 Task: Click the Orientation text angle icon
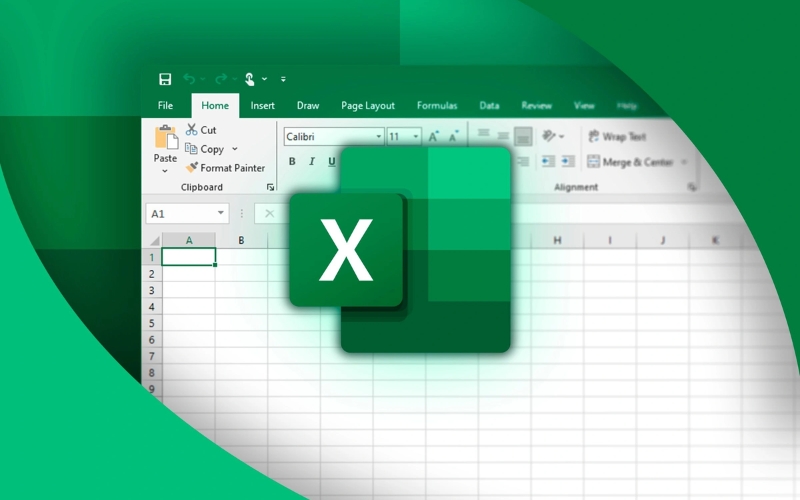click(550, 136)
